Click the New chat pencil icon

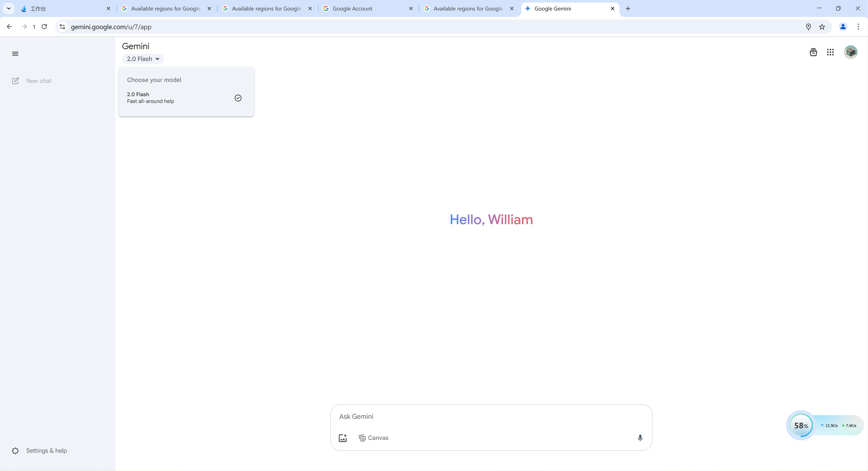(x=15, y=81)
